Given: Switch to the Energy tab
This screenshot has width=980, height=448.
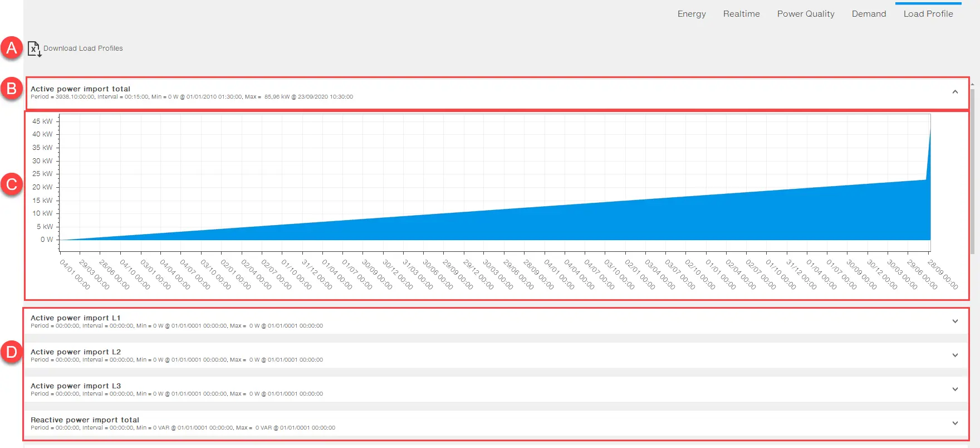Looking at the screenshot, I should [692, 14].
